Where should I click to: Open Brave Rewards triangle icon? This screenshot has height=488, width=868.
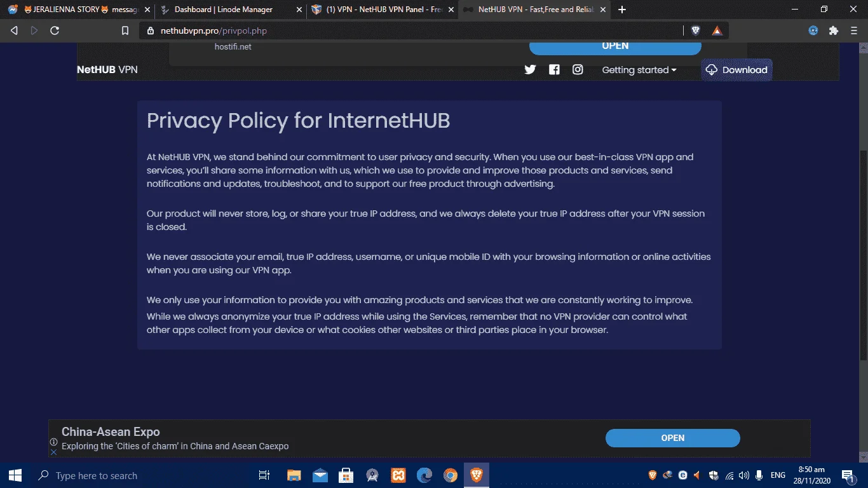[x=717, y=30]
